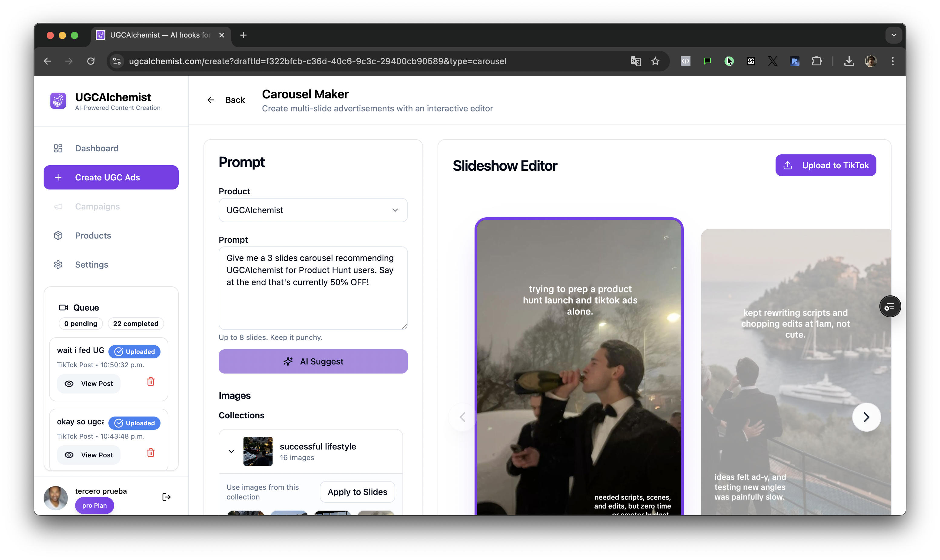Click the Upload to TikTok button
940x560 pixels.
826,165
